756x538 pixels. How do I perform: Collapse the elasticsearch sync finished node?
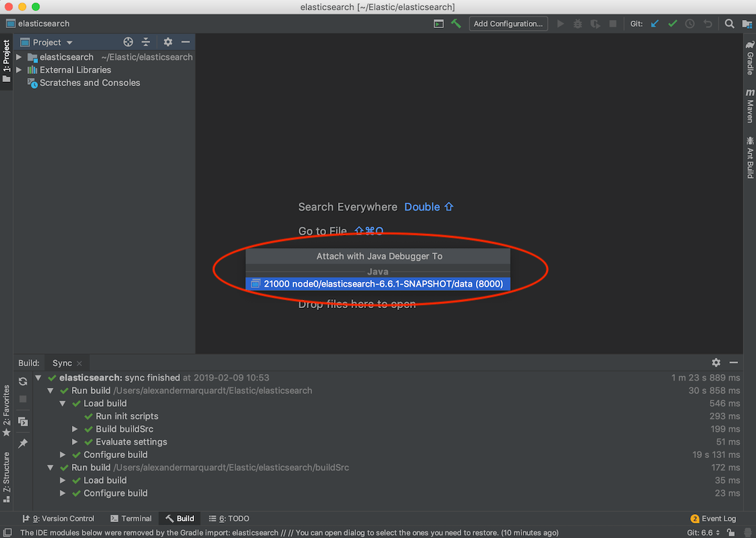38,377
